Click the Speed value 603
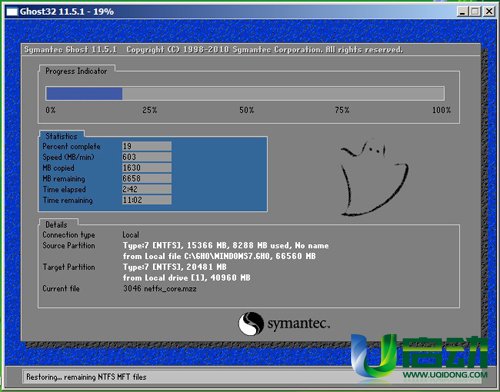 point(147,157)
